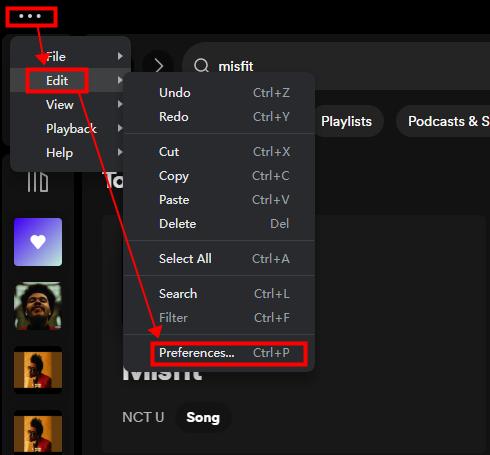Viewport: 490px width, 455px height.
Task: Expand the View submenu arrow
Action: pyautogui.click(x=120, y=104)
